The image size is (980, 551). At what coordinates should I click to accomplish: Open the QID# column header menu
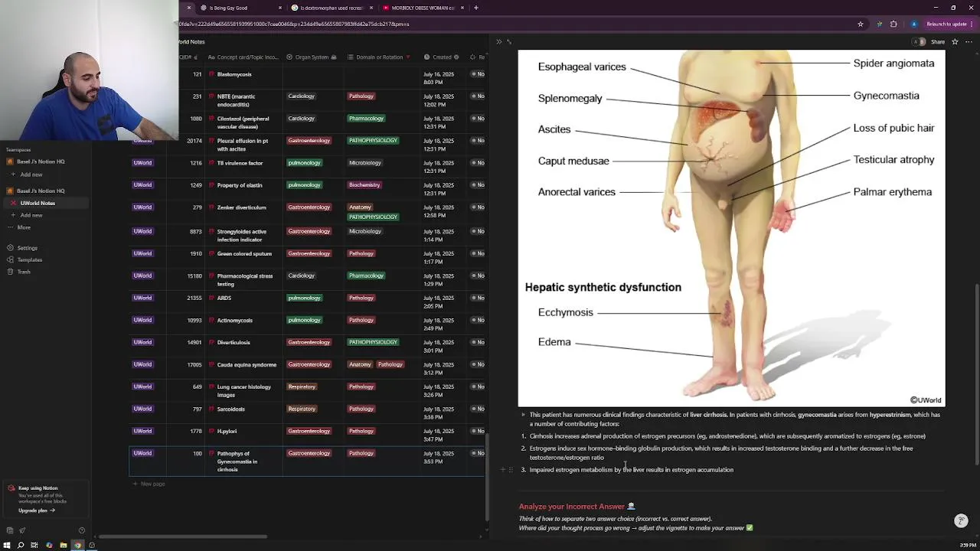click(188, 57)
